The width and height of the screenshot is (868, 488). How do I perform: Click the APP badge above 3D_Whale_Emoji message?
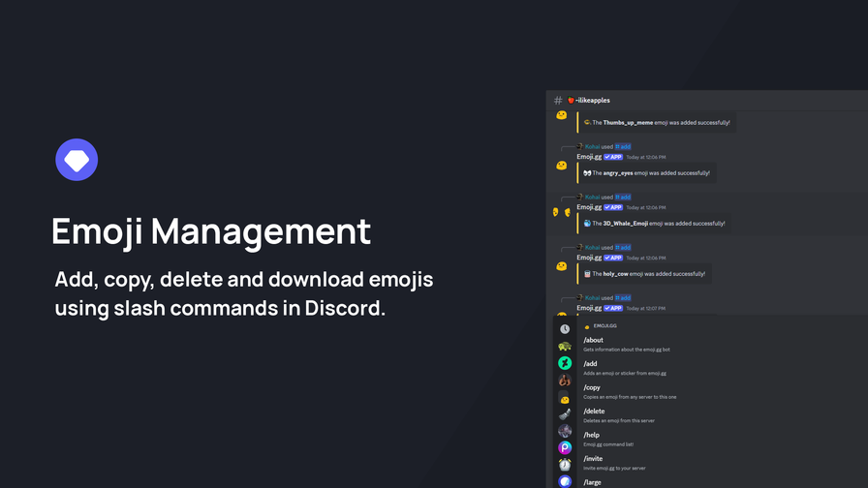coord(613,207)
